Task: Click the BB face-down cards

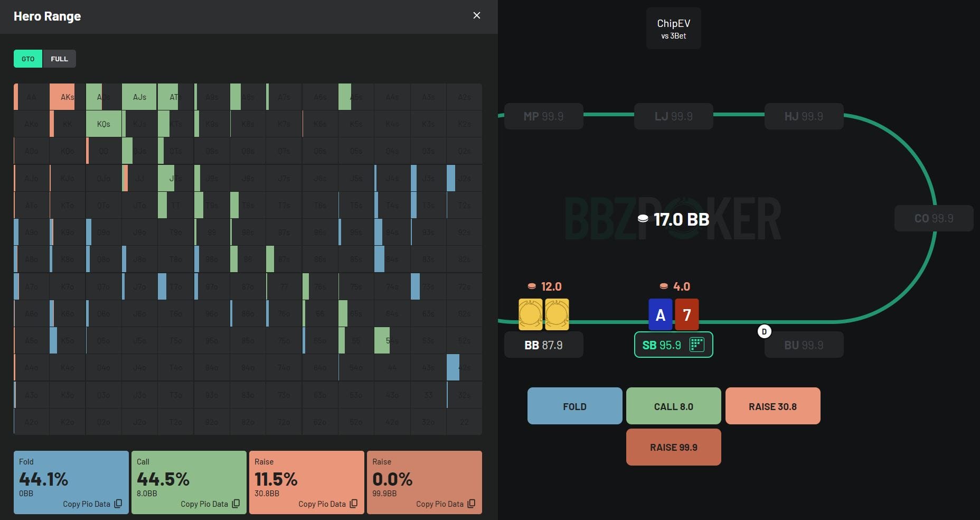Action: point(543,314)
